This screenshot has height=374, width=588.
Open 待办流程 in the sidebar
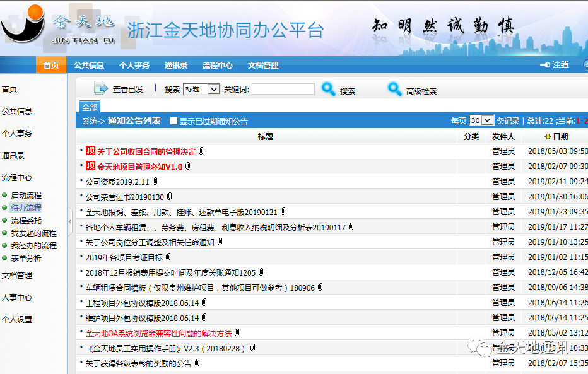point(26,207)
